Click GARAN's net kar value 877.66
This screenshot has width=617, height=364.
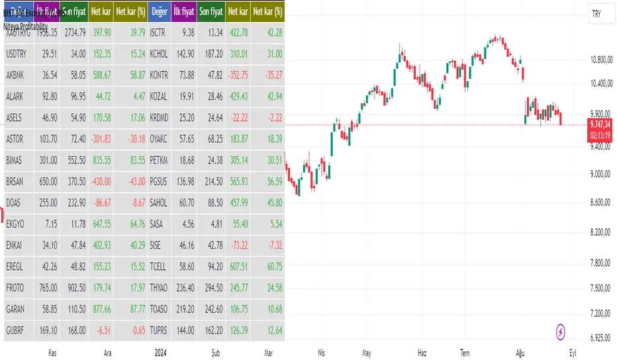103,308
